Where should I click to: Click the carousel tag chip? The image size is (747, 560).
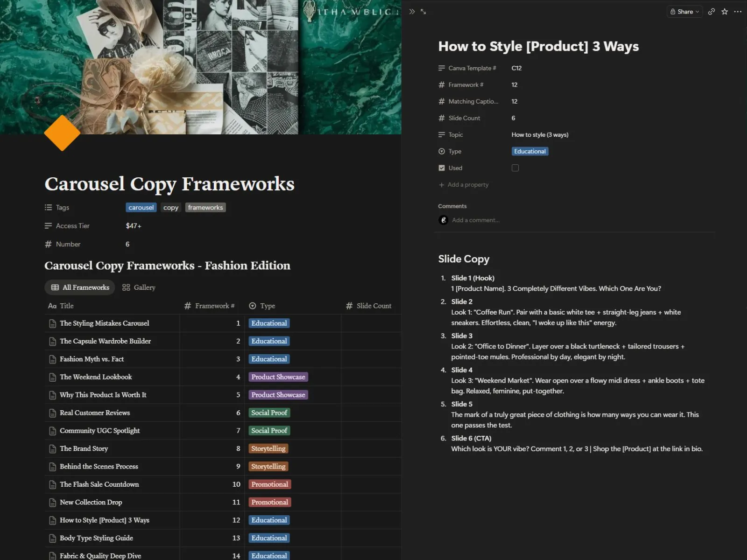point(141,208)
